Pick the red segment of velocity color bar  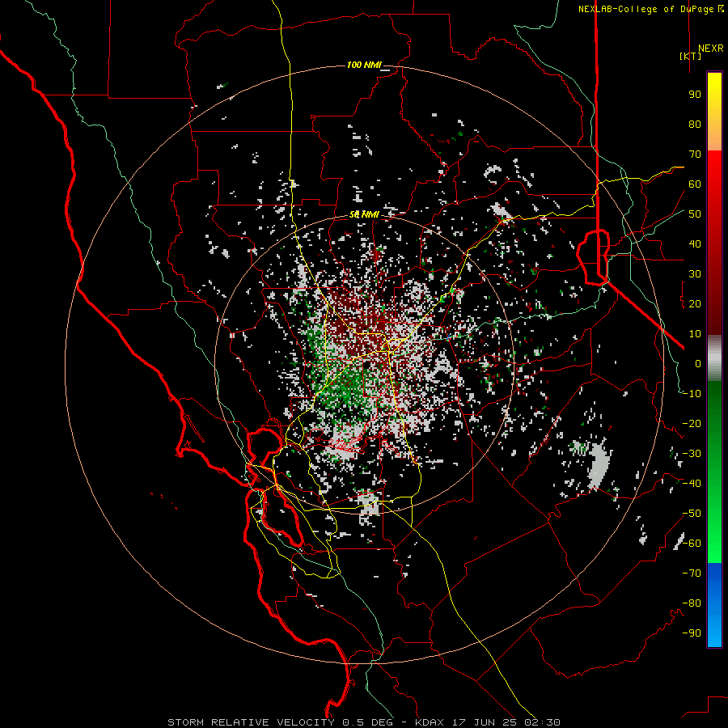point(714,243)
